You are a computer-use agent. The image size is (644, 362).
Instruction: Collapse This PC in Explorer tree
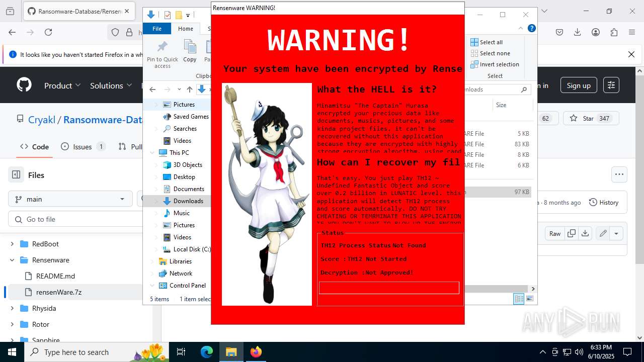152,153
